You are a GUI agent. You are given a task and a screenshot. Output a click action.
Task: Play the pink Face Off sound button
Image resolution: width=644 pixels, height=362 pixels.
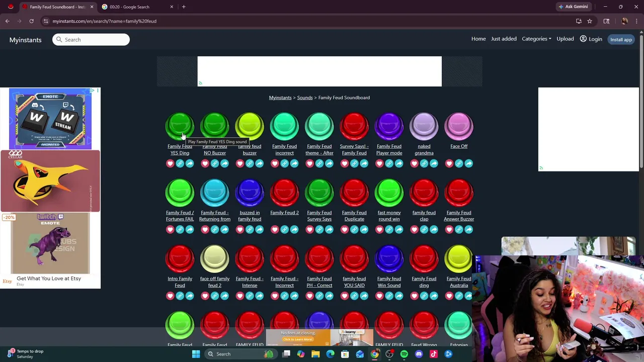click(459, 126)
